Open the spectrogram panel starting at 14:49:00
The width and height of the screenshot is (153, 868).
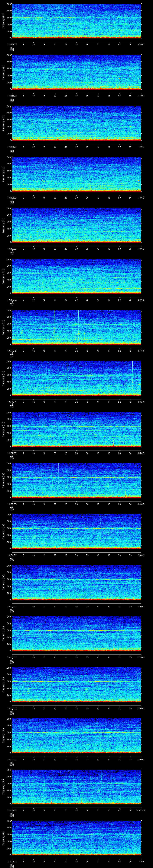pyautogui.click(x=76, y=276)
